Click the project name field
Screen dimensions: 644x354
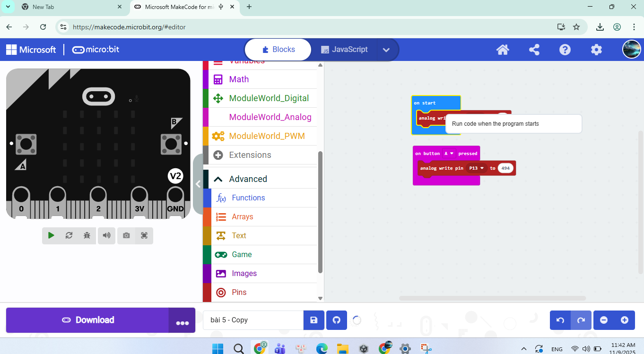tap(253, 320)
